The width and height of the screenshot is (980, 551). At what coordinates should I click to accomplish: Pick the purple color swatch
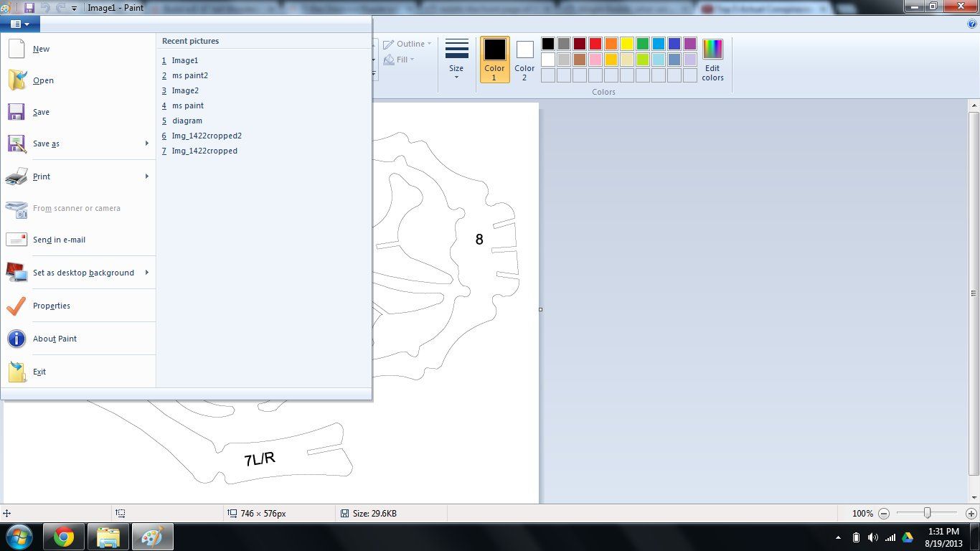(x=690, y=44)
